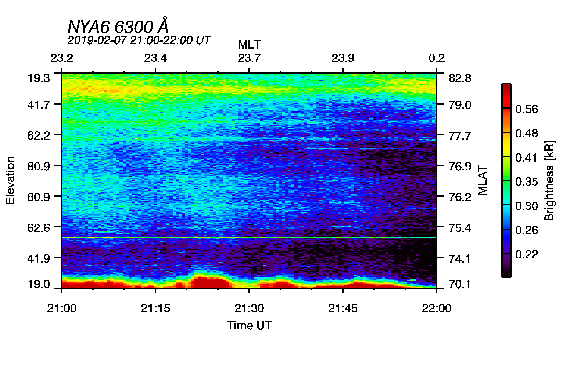Click the colorbar value "0.48"
This screenshot has height=368, width=588.
click(527, 133)
